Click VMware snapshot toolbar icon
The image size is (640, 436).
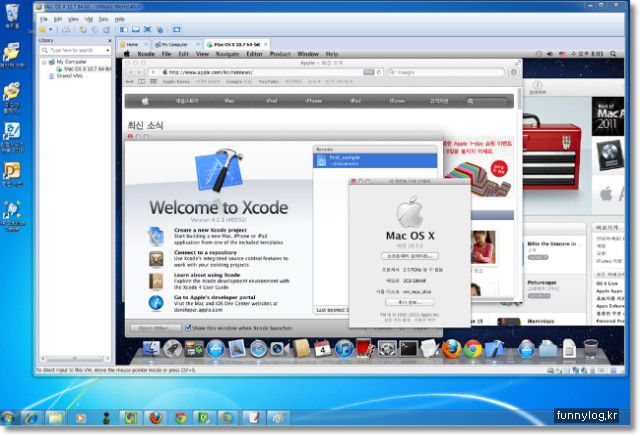click(83, 29)
